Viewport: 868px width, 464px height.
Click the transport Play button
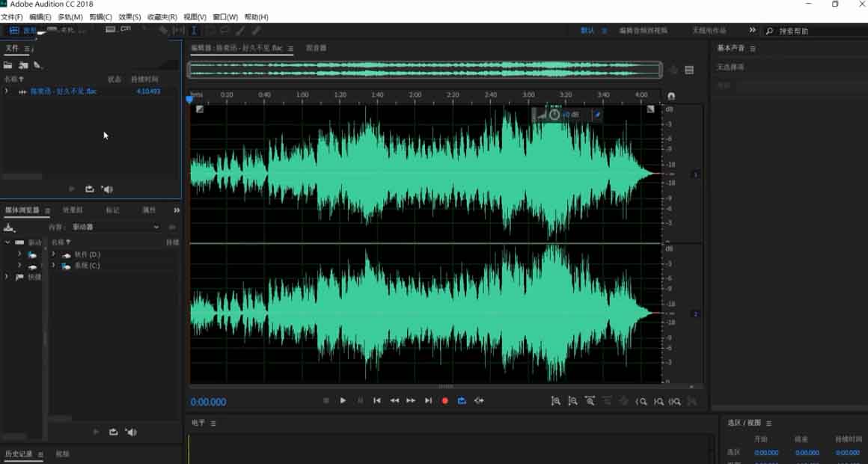(343, 401)
